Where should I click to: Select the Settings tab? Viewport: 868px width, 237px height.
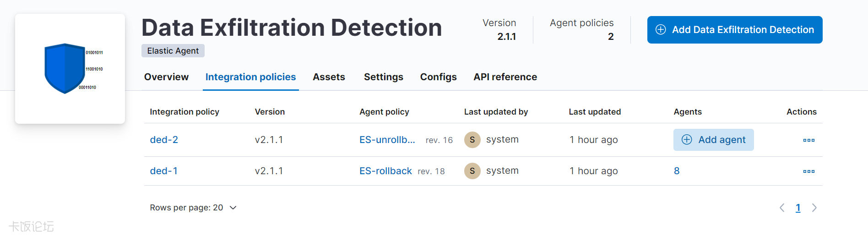(383, 77)
